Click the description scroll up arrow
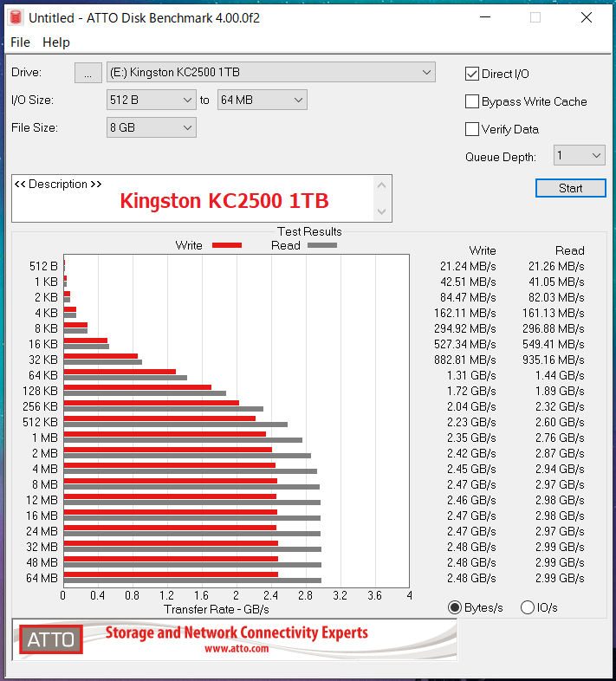 tap(381, 185)
